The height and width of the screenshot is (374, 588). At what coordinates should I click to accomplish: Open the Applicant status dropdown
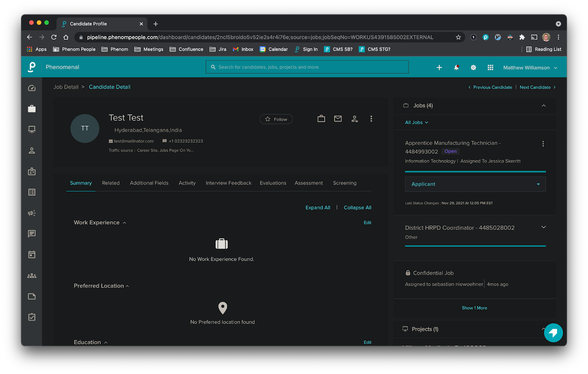(x=475, y=184)
